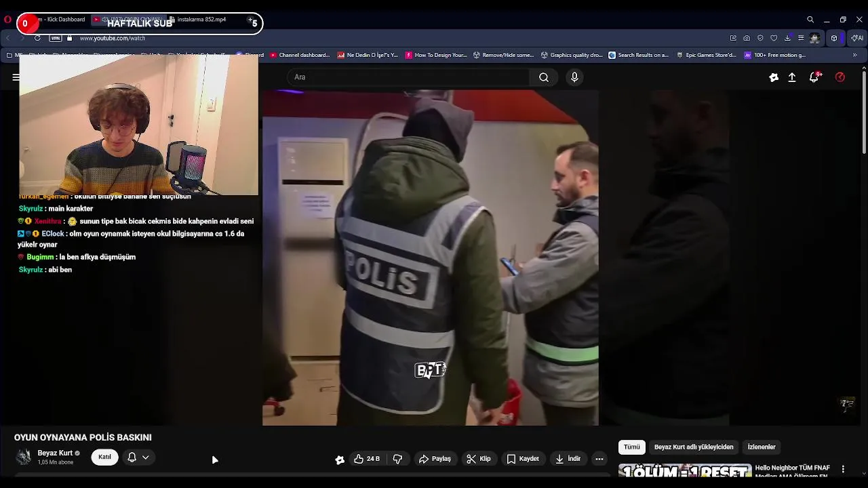Screen dimensions: 868x488
Task: Create a clip with Klip button
Action: (479, 459)
